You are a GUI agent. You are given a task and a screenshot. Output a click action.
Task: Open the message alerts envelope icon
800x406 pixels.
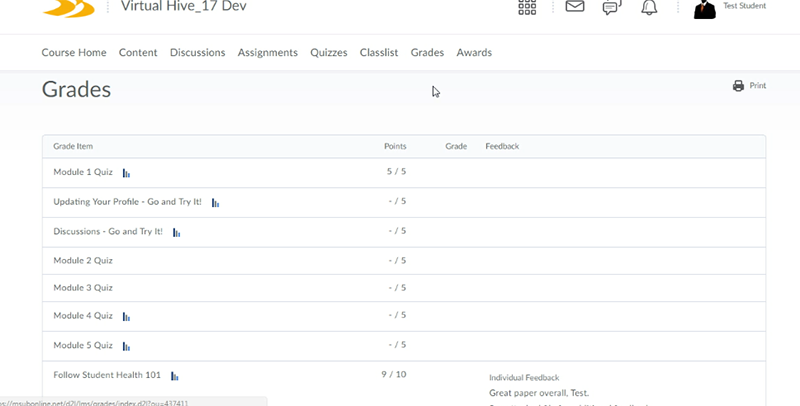pos(574,6)
